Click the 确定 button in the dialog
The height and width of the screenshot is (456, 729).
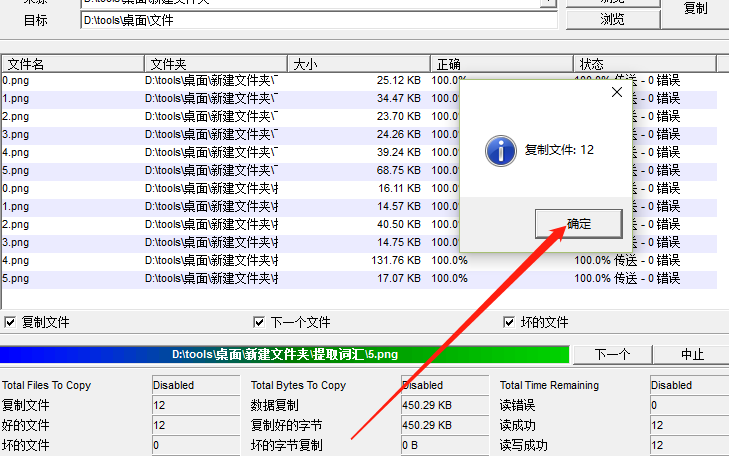click(x=579, y=224)
